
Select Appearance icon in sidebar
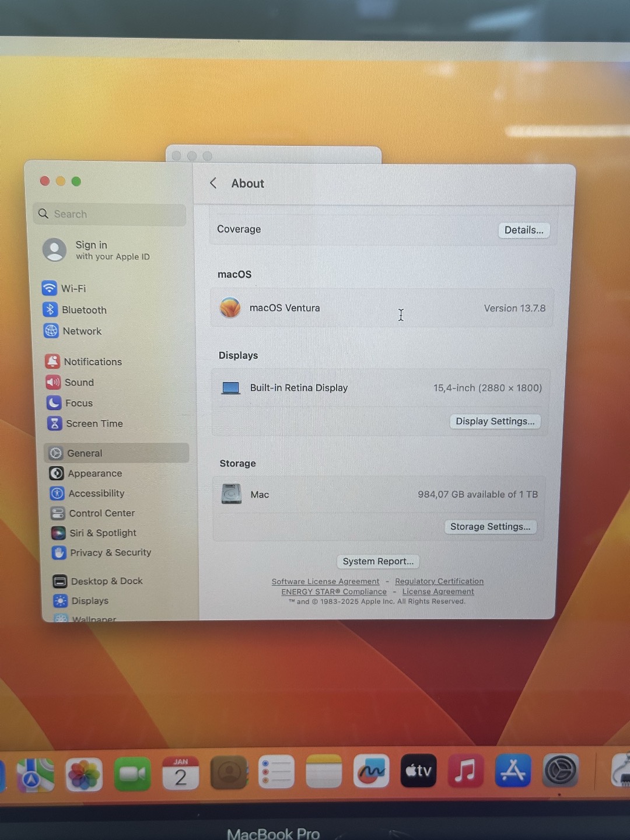(x=57, y=473)
